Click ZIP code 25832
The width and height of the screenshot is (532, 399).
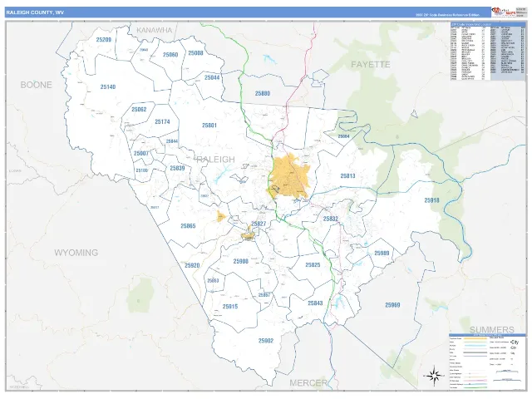[331, 219]
